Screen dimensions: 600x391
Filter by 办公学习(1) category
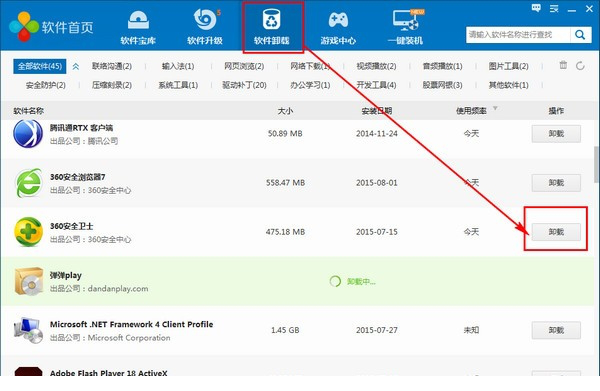coord(310,85)
